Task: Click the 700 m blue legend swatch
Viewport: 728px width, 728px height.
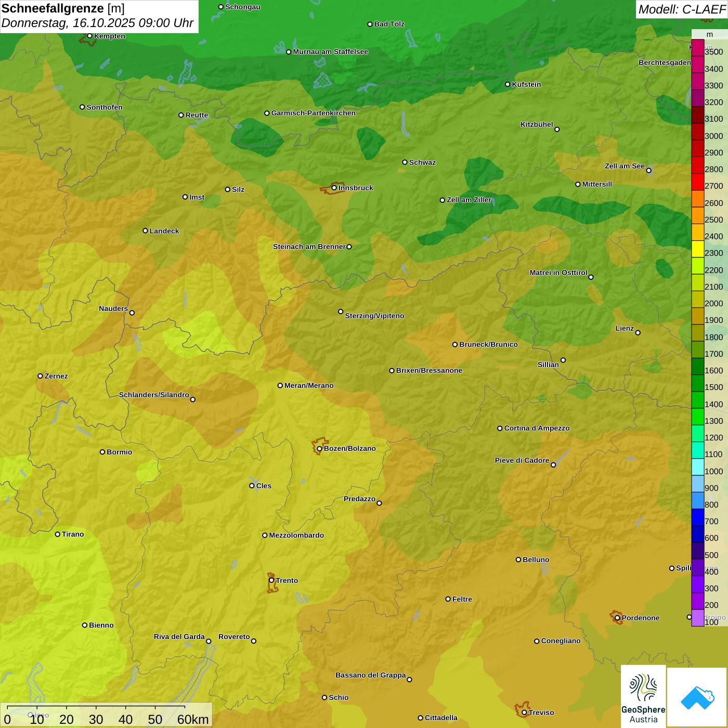Action: 697,517
